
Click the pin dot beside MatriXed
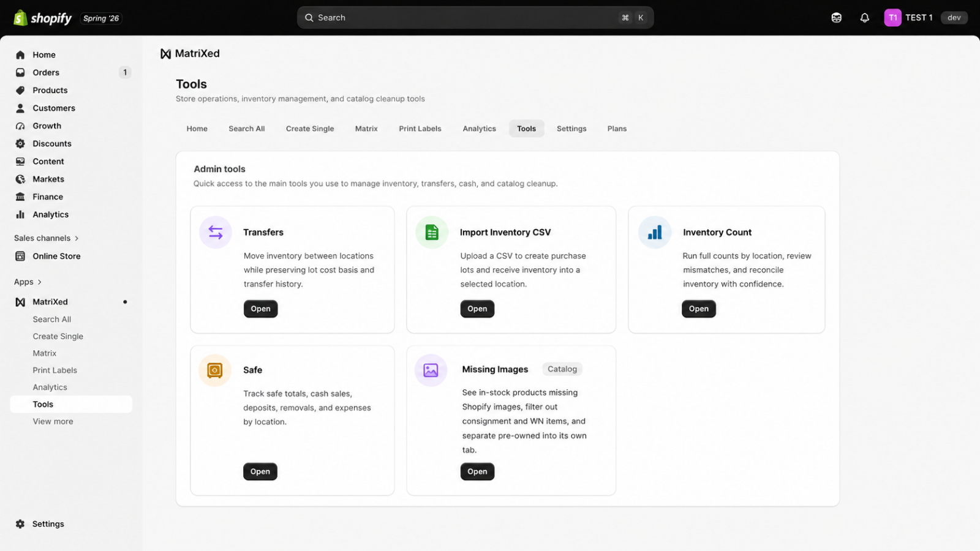(x=125, y=302)
